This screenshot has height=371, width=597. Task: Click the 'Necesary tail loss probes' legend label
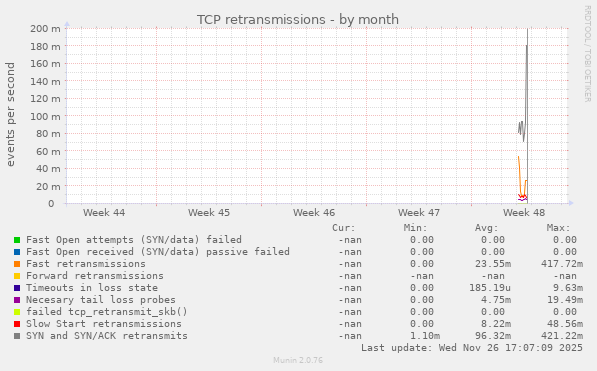coord(101,300)
